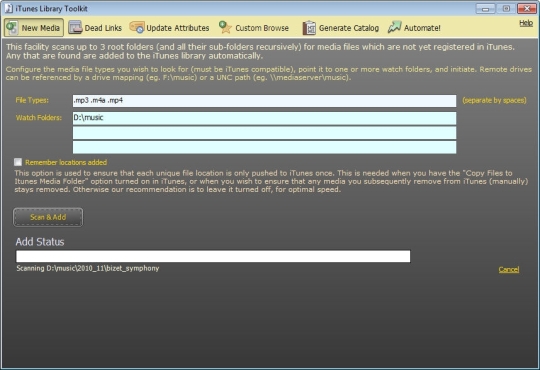
Task: Click the Custom Browse star icon
Action: [225, 27]
